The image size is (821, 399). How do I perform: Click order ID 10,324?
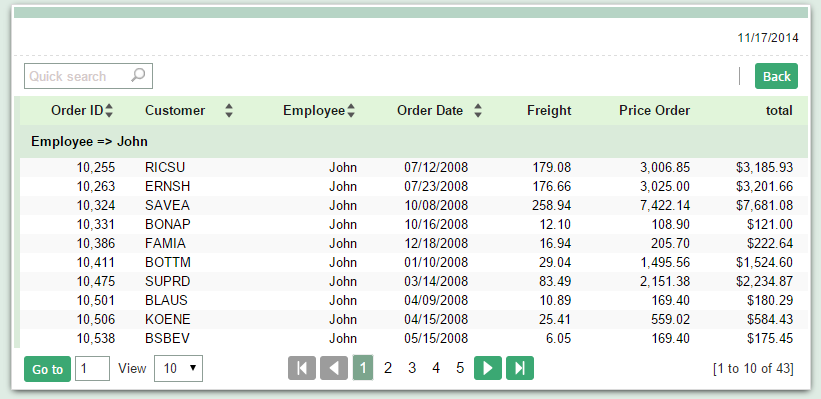click(x=96, y=205)
